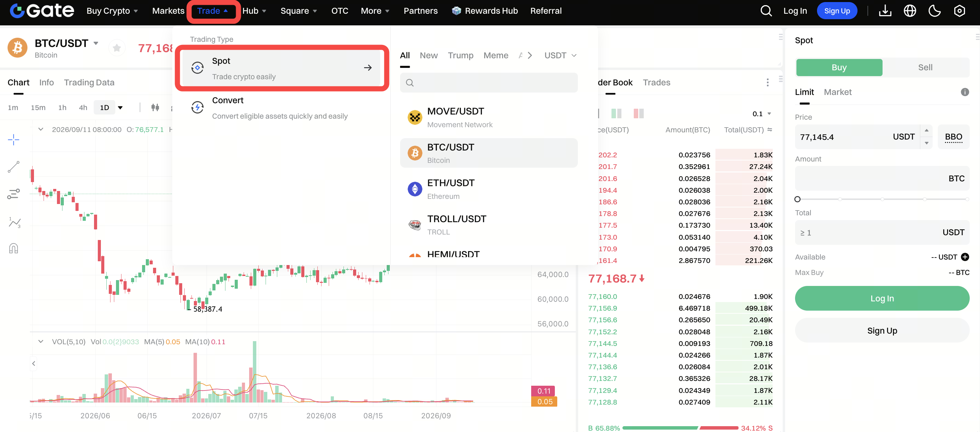Click the BBO price option
980x432 pixels.
pos(953,136)
